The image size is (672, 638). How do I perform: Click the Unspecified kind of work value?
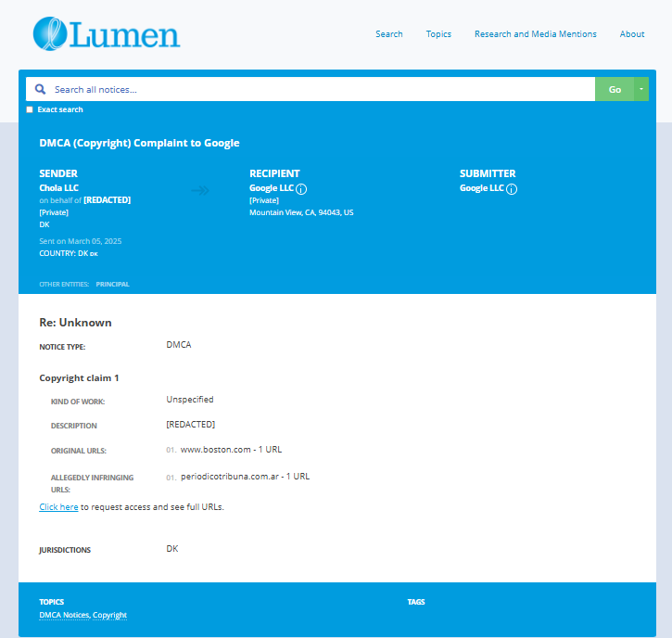point(190,399)
